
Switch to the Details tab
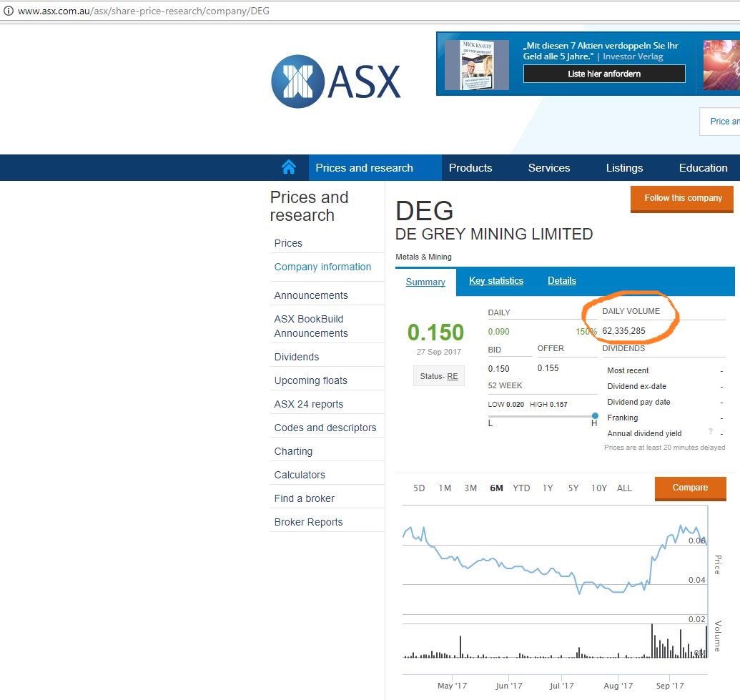pos(561,281)
